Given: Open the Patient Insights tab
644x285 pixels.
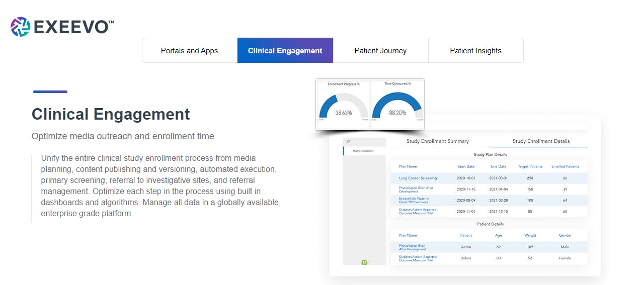Looking at the screenshot, I should tap(475, 51).
